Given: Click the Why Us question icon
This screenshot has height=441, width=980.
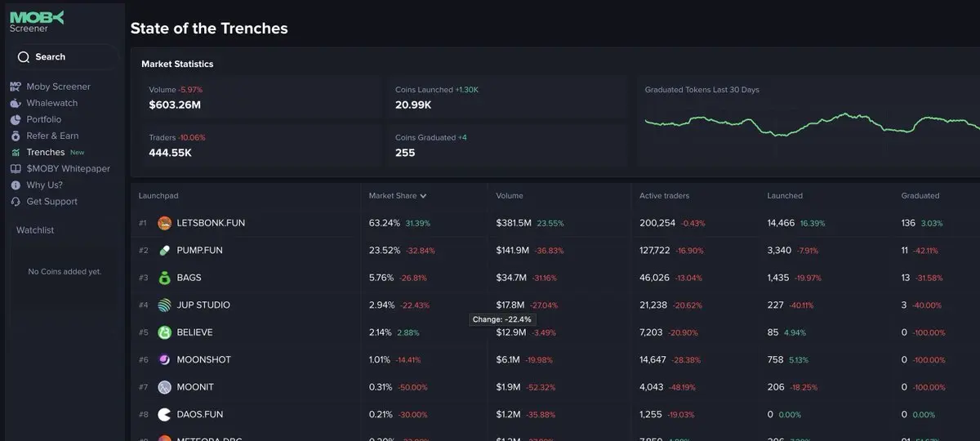Looking at the screenshot, I should tap(16, 185).
